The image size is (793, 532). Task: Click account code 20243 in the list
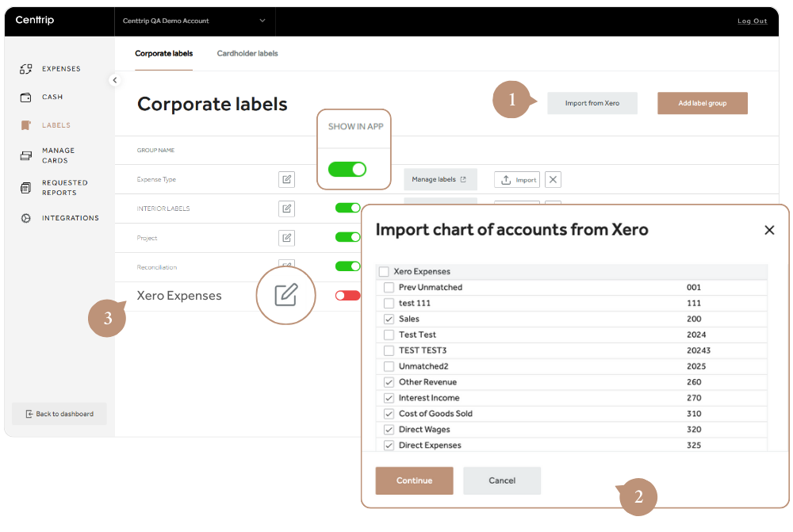[699, 350]
